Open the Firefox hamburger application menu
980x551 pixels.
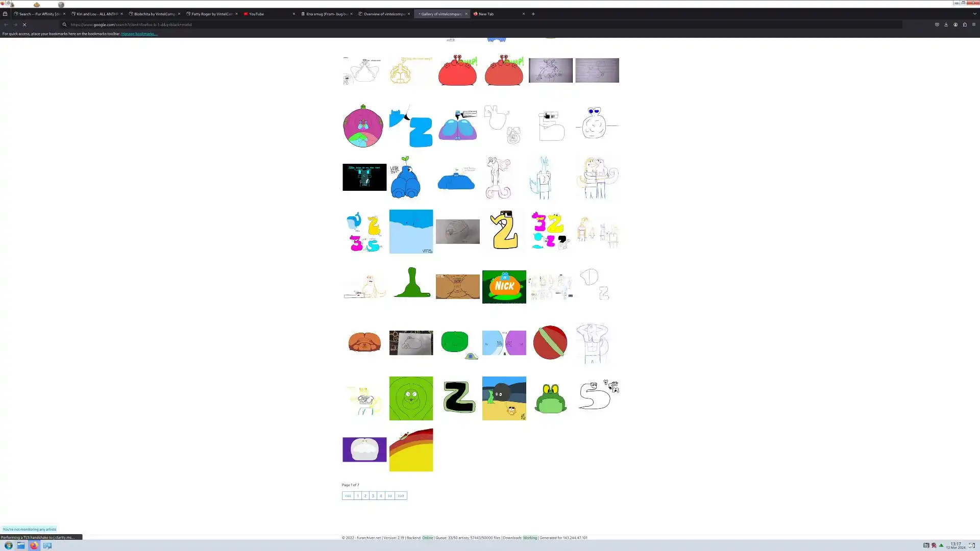[x=974, y=24]
